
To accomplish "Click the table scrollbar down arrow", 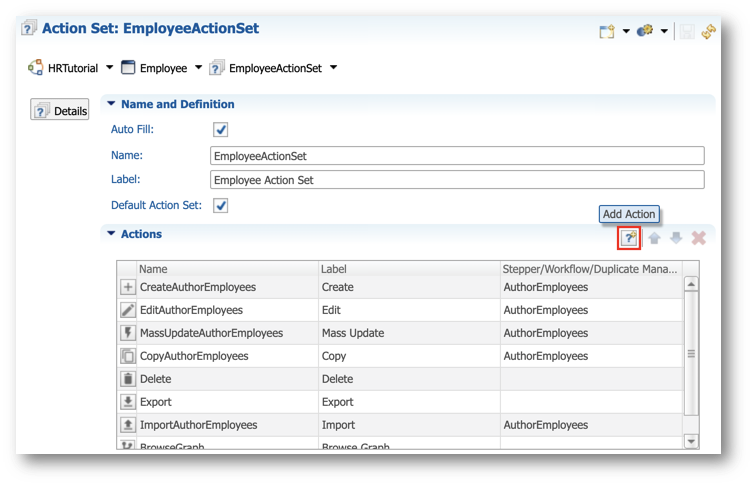I will click(691, 441).
